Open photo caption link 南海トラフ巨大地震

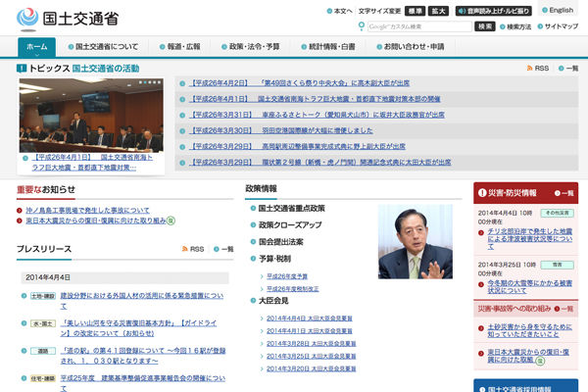[x=92, y=163]
